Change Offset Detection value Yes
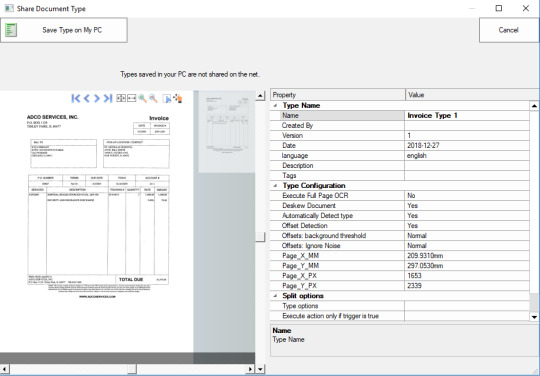This screenshot has width=540, height=376. [x=467, y=226]
